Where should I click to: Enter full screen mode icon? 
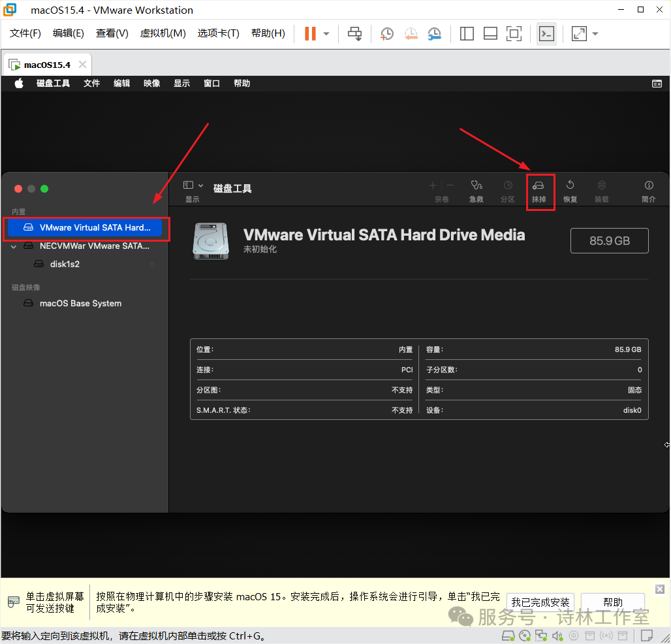tap(514, 34)
